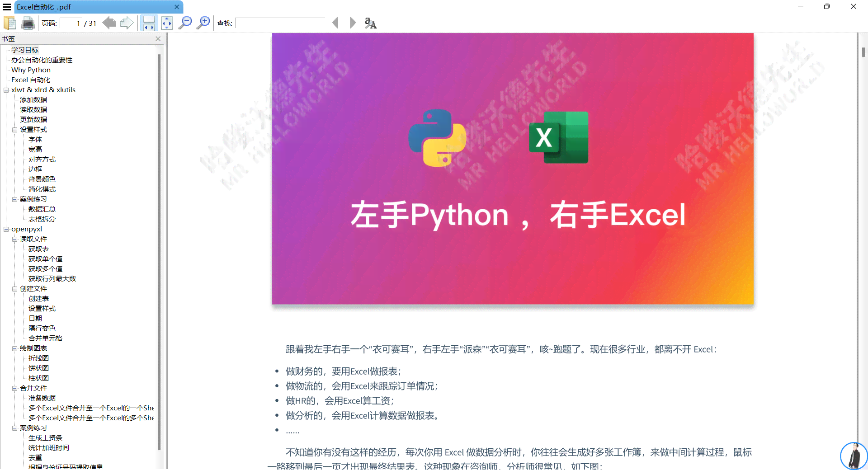
Task: Open the 获取单个值 bookmark
Action: click(45, 259)
